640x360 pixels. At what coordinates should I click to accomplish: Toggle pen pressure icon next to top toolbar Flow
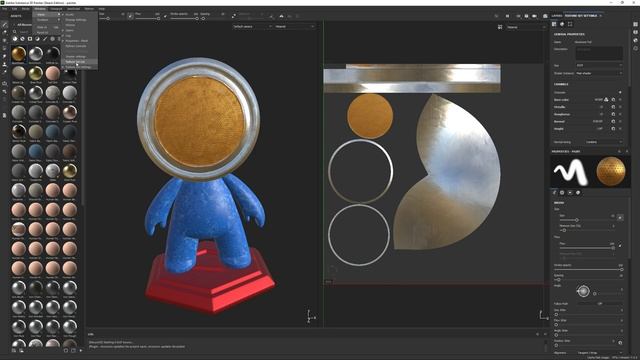165,16
